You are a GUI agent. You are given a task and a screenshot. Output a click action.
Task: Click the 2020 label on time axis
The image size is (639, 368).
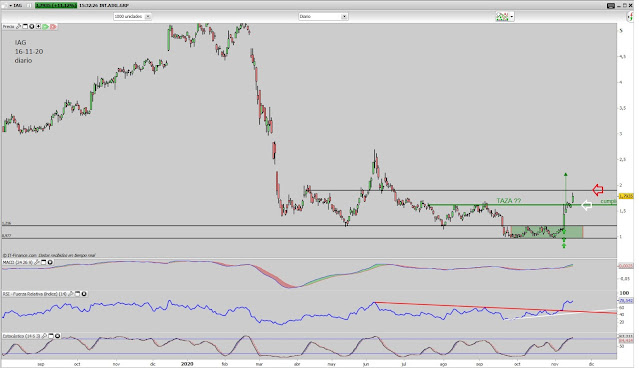(x=187, y=364)
